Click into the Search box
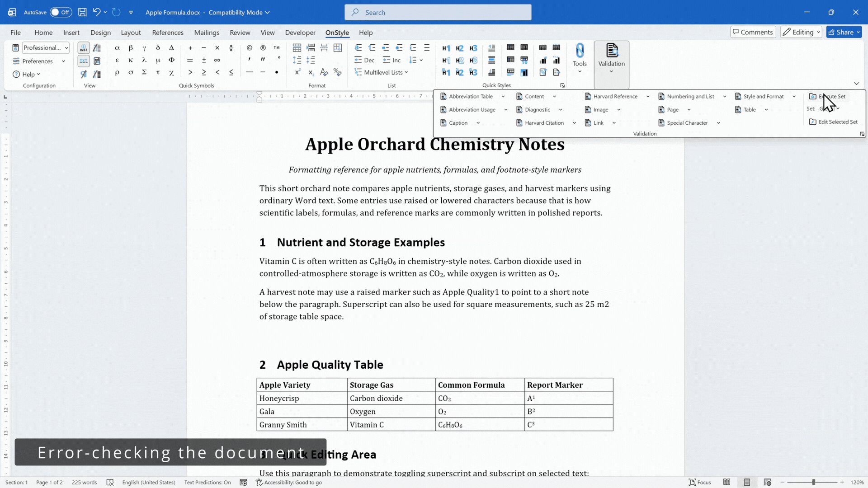This screenshot has width=868, height=488. [438, 12]
